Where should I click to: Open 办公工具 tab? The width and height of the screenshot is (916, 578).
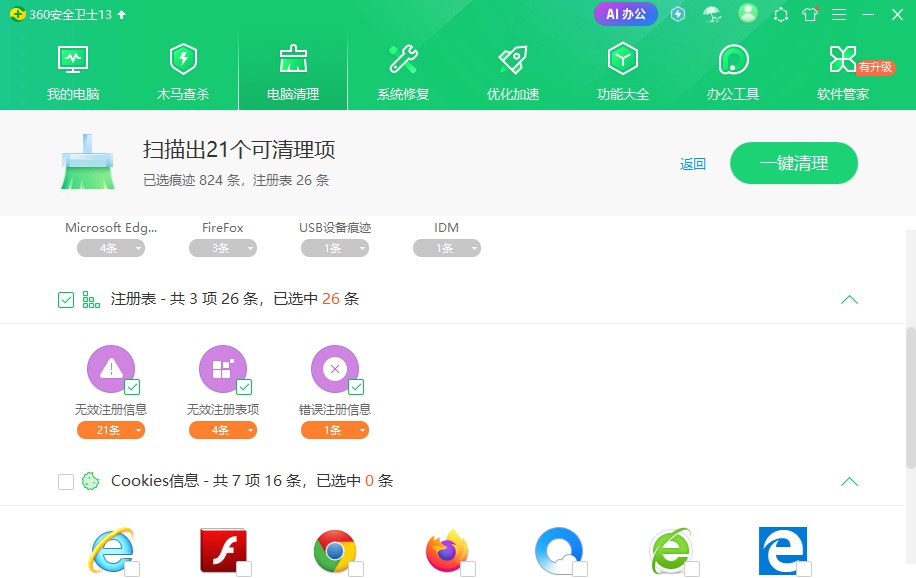click(x=733, y=72)
